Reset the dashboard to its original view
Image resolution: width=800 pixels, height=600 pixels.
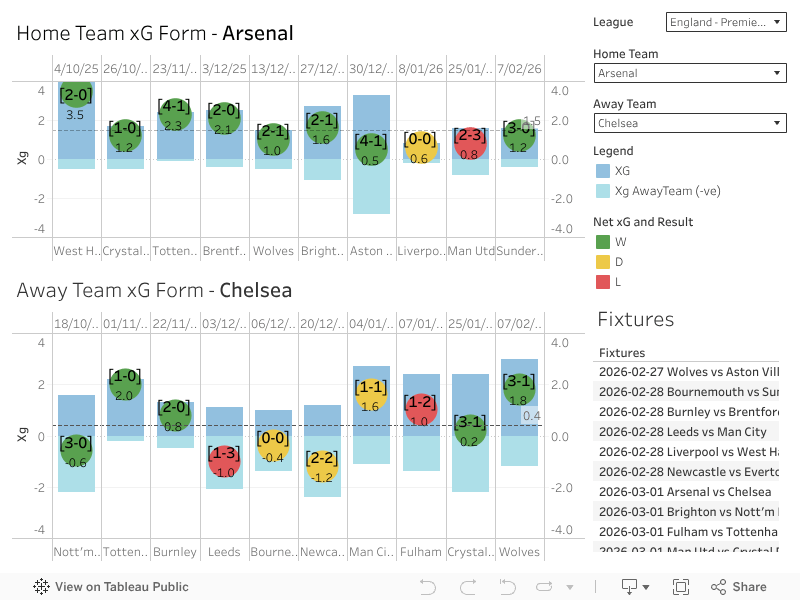click(x=507, y=587)
